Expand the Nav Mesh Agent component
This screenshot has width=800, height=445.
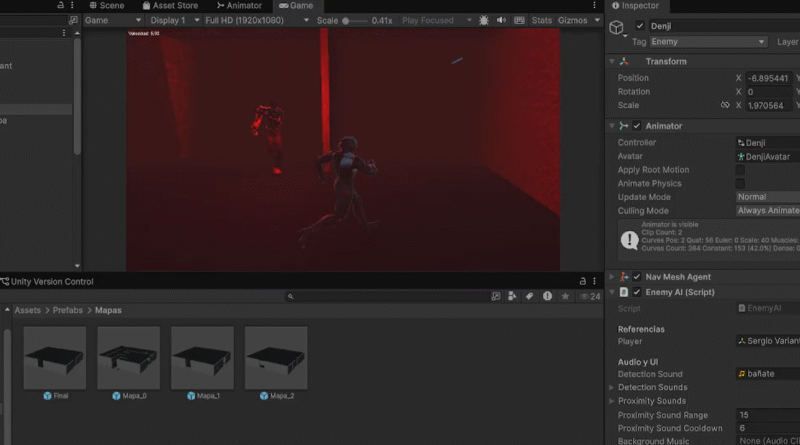pyautogui.click(x=612, y=277)
